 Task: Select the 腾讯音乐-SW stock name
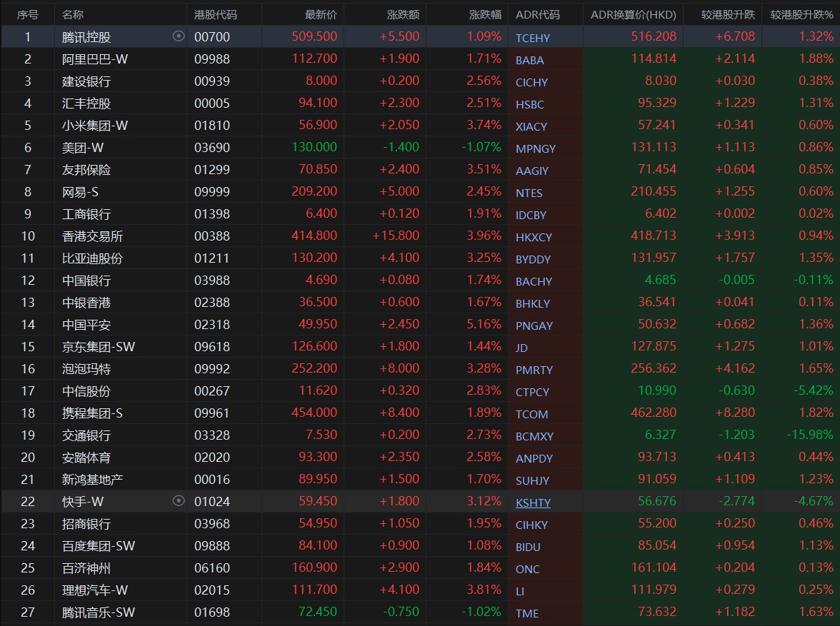tap(99, 612)
